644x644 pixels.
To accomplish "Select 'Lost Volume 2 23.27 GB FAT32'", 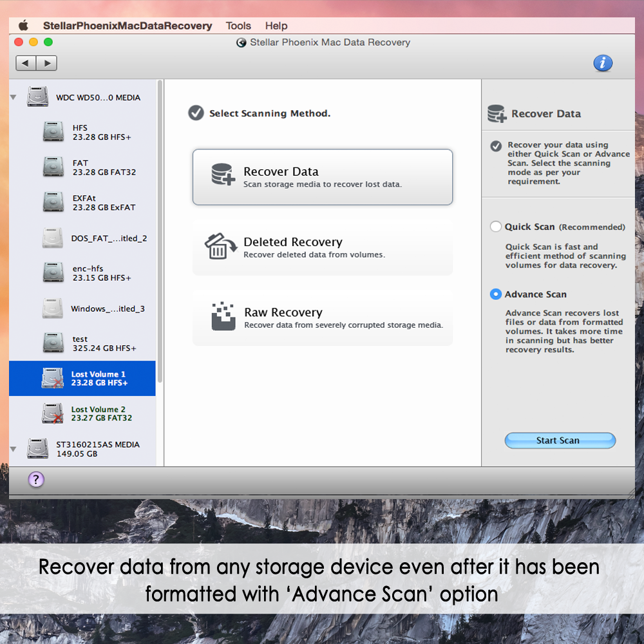I will (x=82, y=413).
